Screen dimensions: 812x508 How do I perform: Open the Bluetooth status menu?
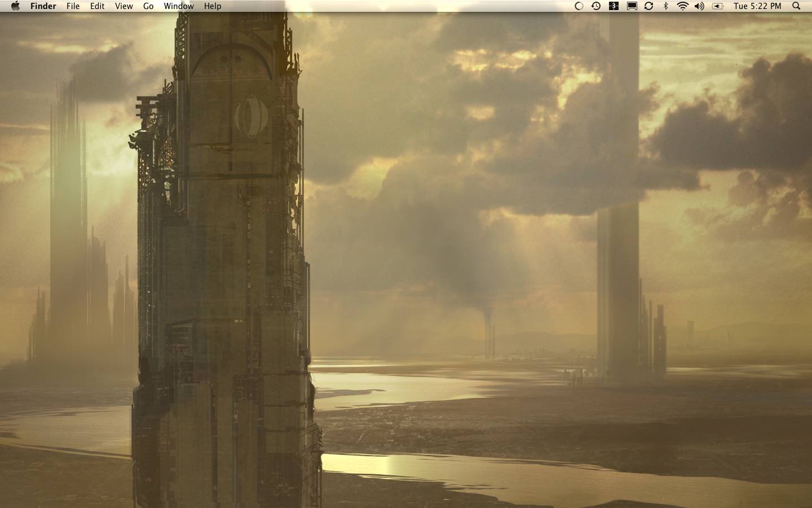click(666, 6)
